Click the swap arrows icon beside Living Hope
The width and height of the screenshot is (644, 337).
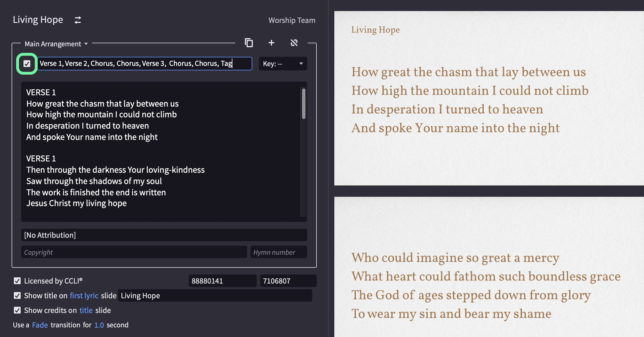tap(78, 20)
